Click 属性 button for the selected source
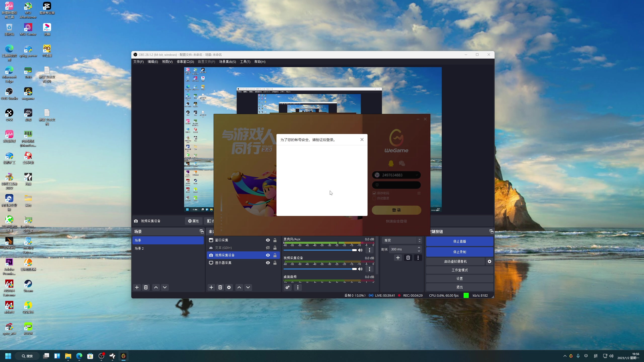Viewport: 644px width, 362px height. coord(193,221)
